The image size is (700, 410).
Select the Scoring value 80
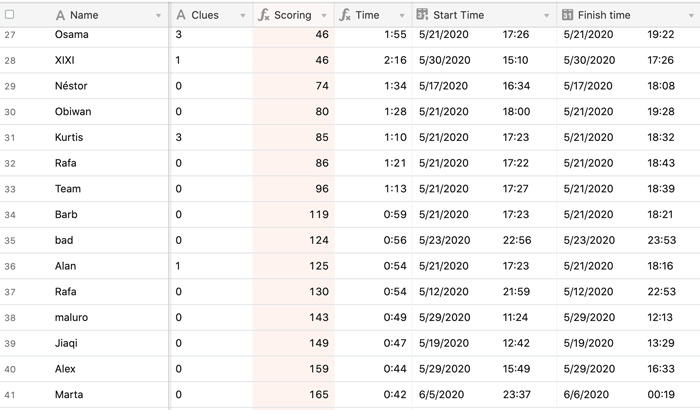click(x=322, y=112)
